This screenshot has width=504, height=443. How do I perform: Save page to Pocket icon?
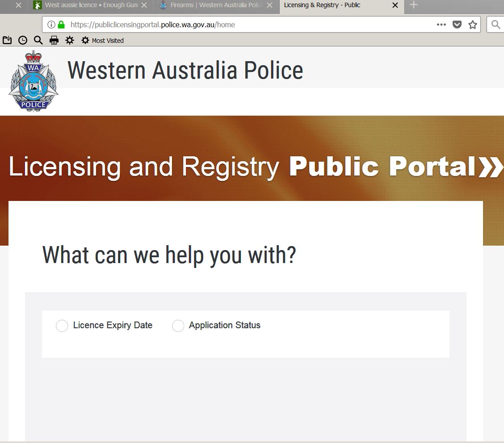point(457,25)
